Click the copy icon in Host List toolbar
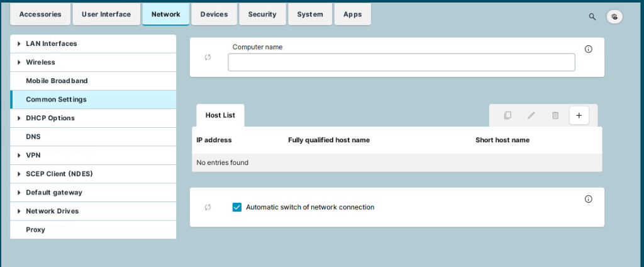Image resolution: width=644 pixels, height=267 pixels. click(508, 115)
